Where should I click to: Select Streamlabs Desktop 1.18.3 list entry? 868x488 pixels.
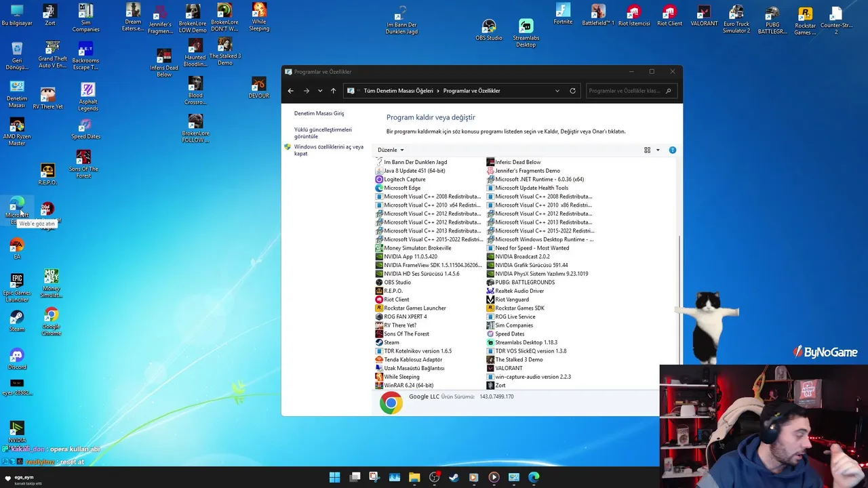526,342
